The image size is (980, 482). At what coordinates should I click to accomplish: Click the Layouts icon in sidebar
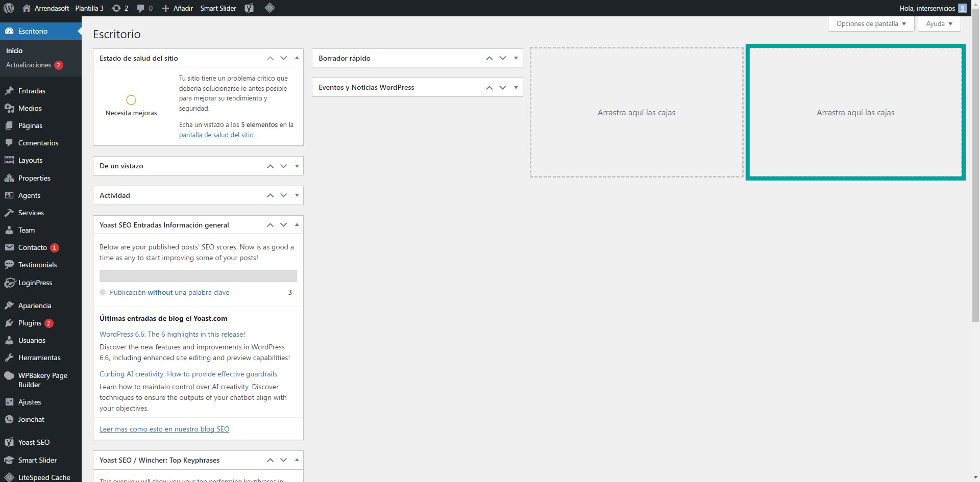(9, 160)
